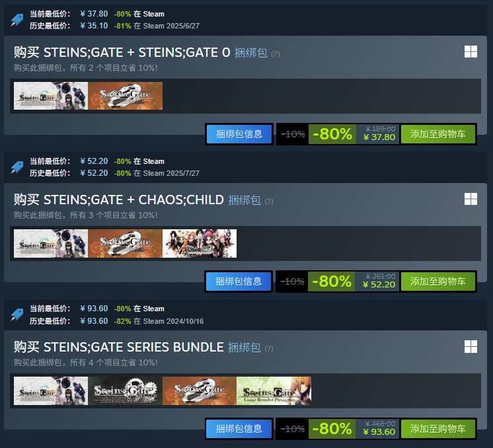Click the 捆绑包 link after STEINS;GATE SERIES BUNDLE
The width and height of the screenshot is (493, 448).
[x=245, y=348]
